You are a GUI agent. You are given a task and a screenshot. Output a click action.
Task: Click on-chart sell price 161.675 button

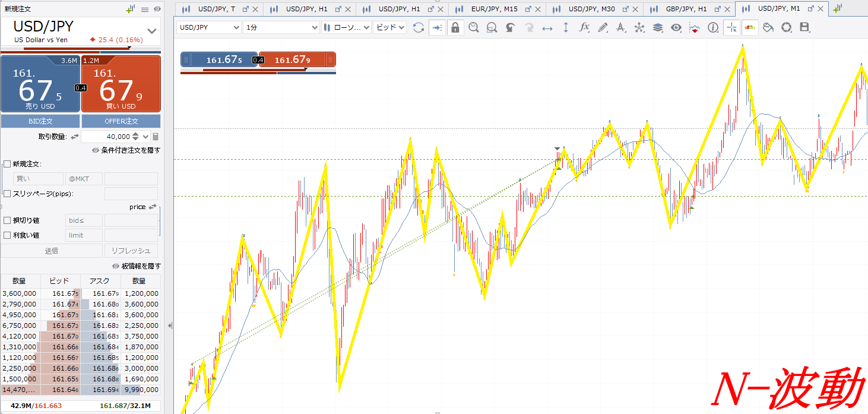(x=220, y=59)
